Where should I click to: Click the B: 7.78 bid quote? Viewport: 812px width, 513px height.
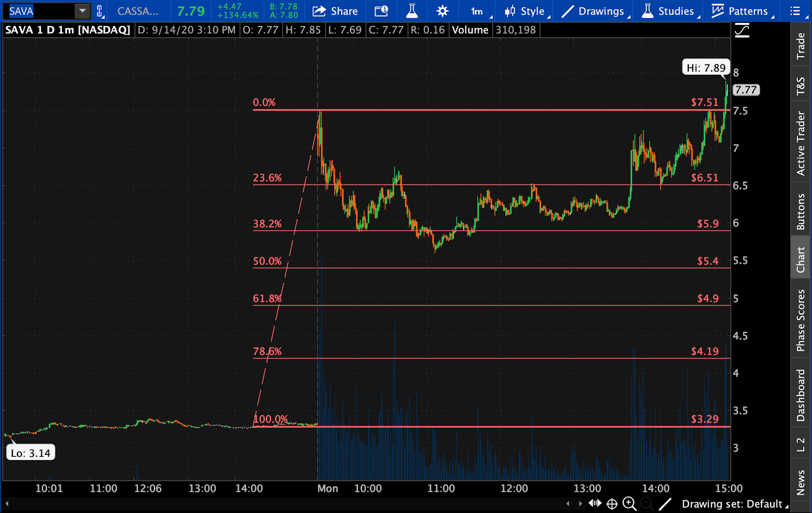[x=284, y=7]
